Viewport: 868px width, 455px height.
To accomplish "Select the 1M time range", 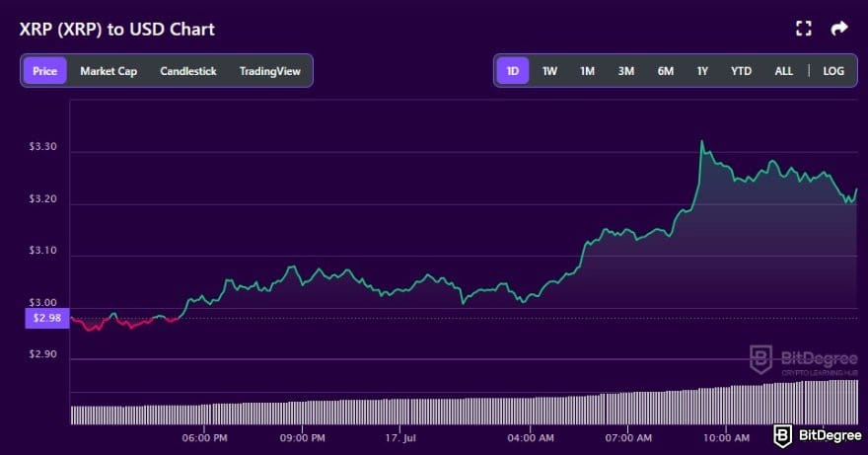I will [587, 71].
